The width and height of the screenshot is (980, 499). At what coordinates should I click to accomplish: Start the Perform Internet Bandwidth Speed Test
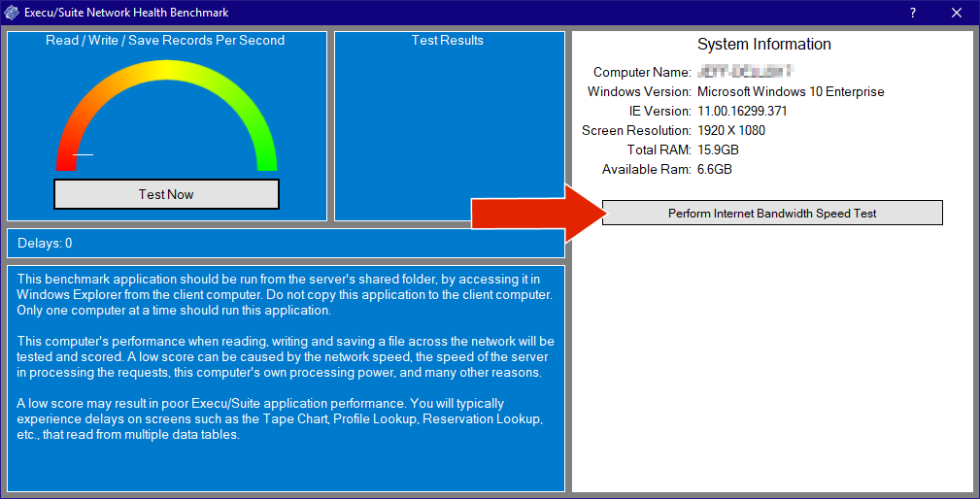[772, 213]
